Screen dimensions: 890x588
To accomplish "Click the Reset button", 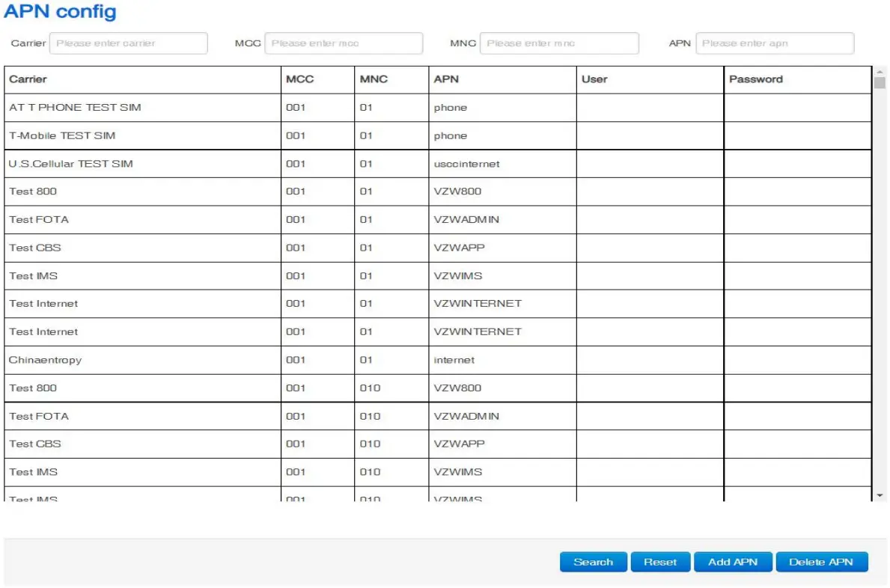I will (659, 562).
